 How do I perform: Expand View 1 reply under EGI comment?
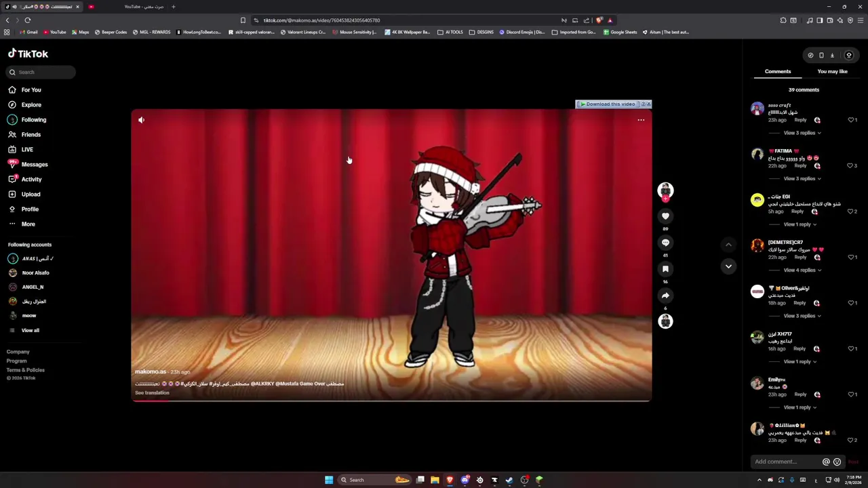[x=800, y=224]
